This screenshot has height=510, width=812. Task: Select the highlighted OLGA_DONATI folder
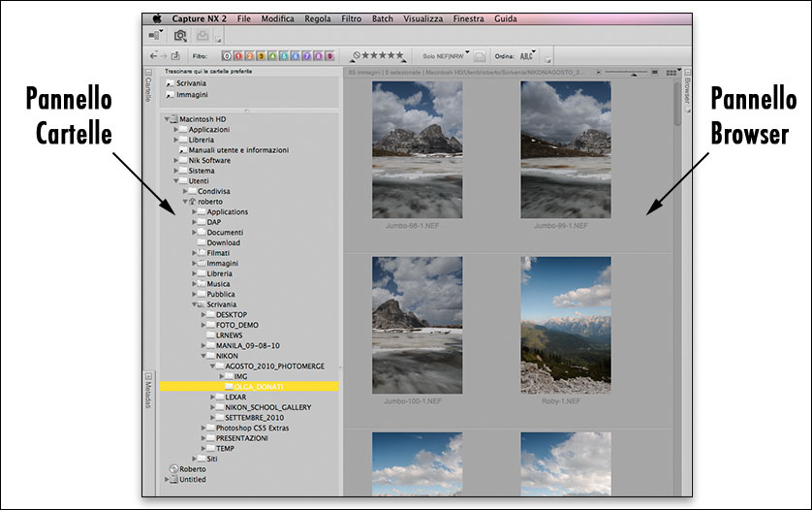click(249, 387)
